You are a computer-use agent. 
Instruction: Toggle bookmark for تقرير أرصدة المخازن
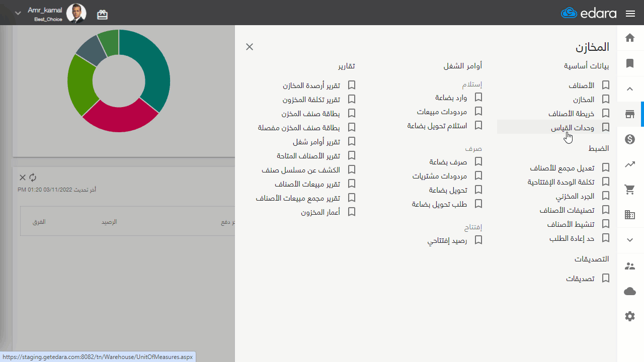click(352, 85)
